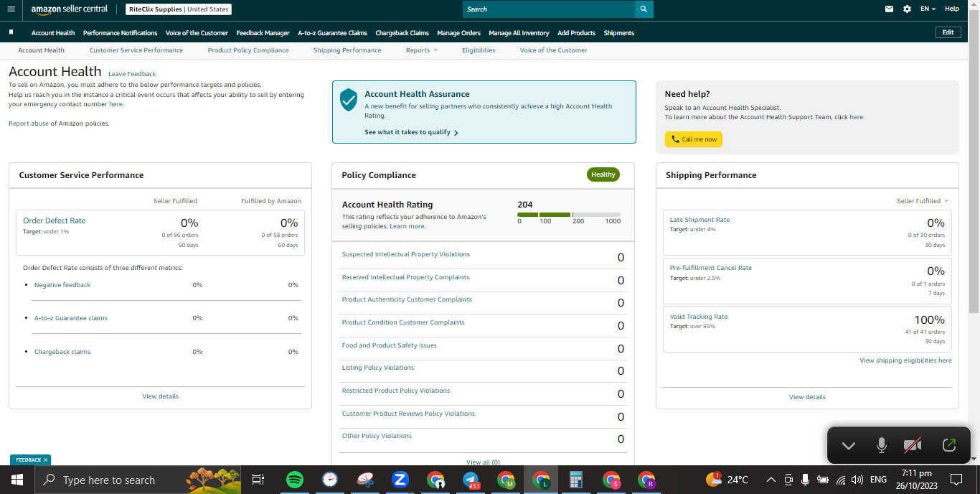This screenshot has width=980, height=494.
Task: Open A-to-z Guarantee Claims in nav
Action: click(332, 33)
